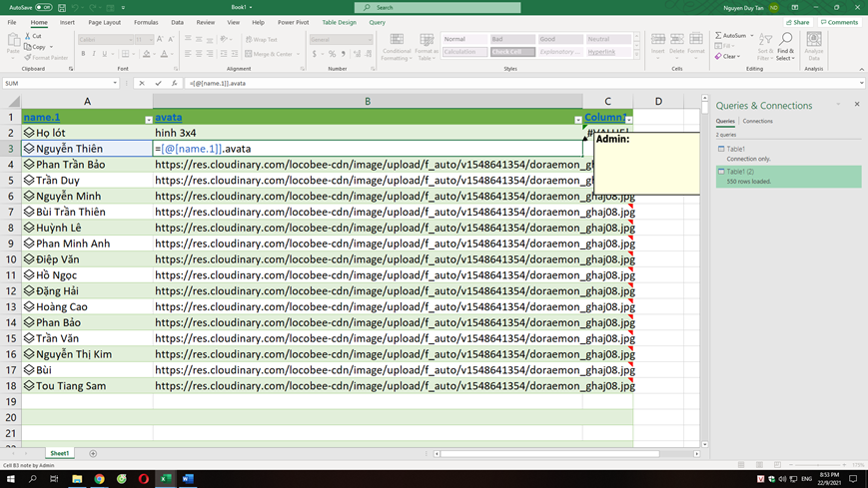Close the Queries & Connections pane

pyautogui.click(x=857, y=104)
